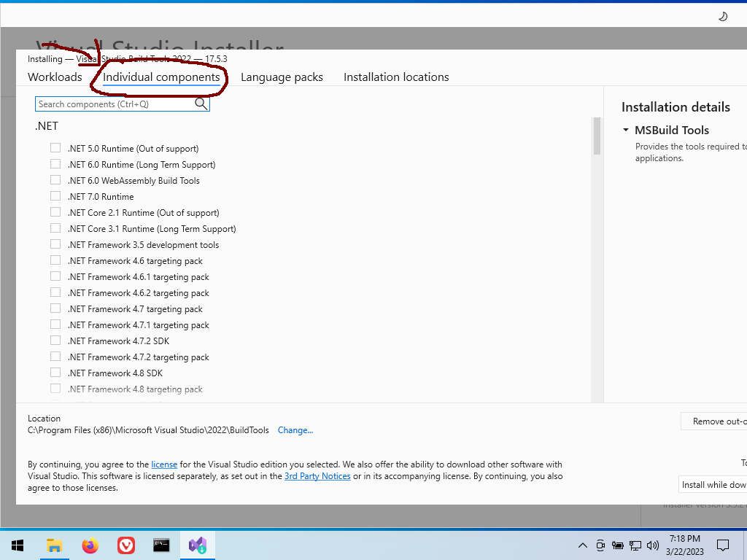Open File Explorer from taskbar
This screenshot has width=747, height=560.
point(54,545)
